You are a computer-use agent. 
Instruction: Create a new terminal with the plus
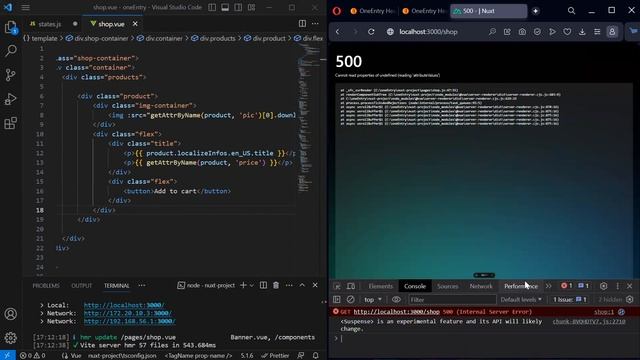[243, 285]
